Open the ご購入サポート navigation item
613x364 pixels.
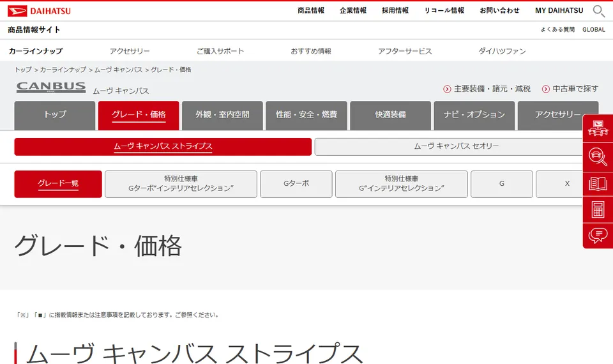coord(220,51)
